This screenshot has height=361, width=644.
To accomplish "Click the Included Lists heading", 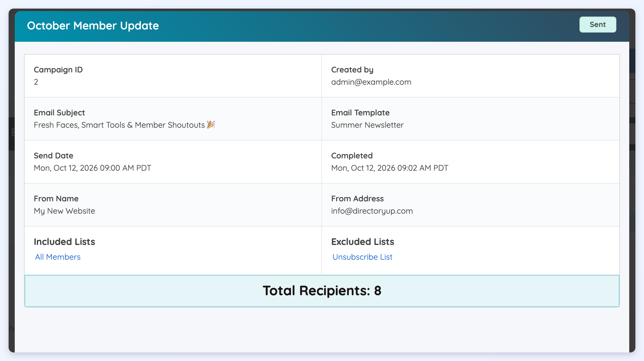I will (x=65, y=242).
